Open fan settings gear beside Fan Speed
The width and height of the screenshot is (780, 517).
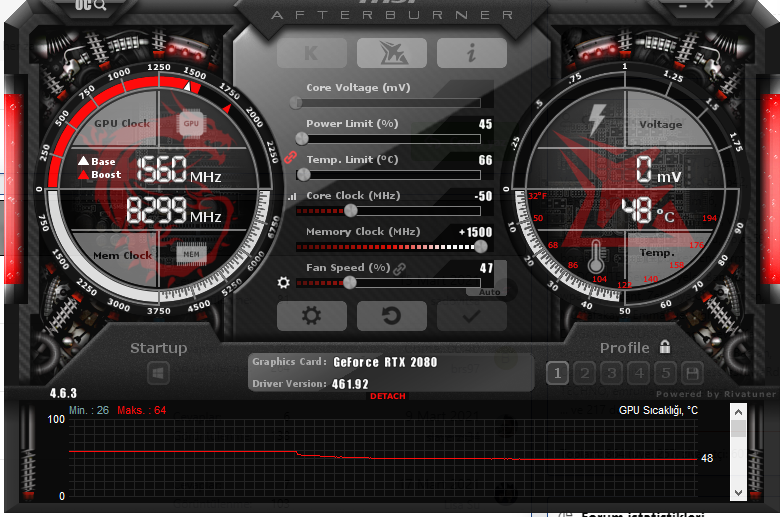284,283
